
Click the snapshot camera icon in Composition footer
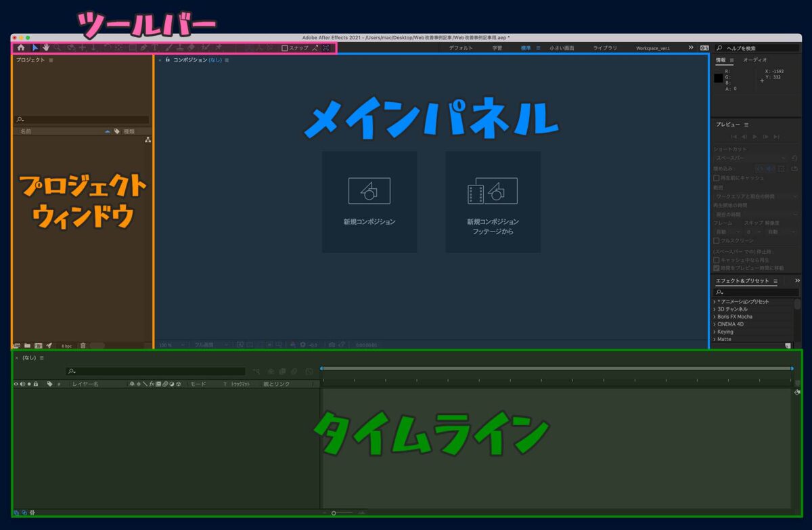[x=332, y=345]
